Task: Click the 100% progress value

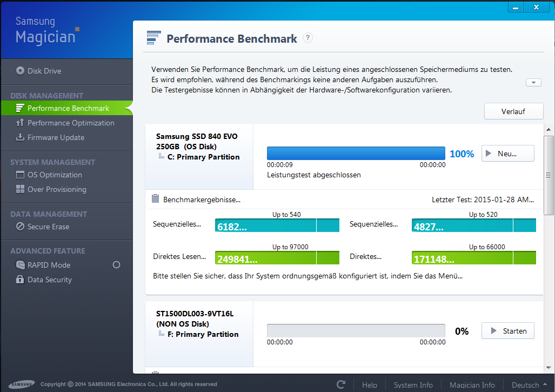Action: click(462, 154)
